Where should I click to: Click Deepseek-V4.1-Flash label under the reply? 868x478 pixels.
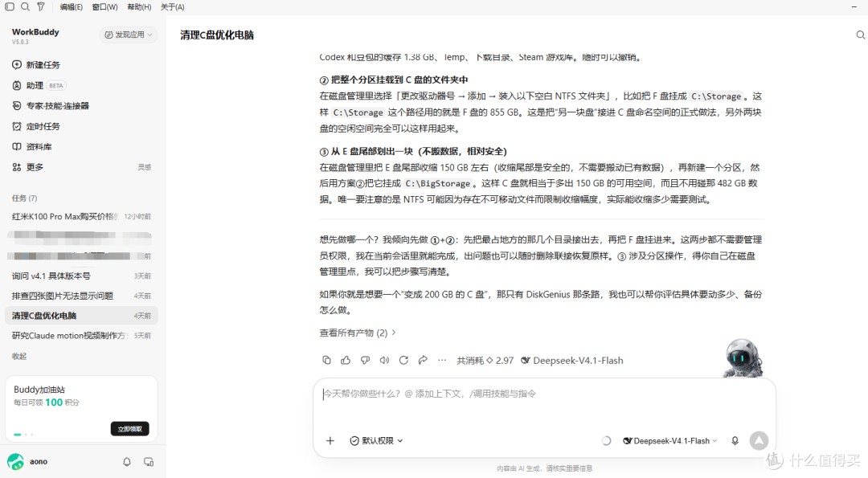(572, 360)
